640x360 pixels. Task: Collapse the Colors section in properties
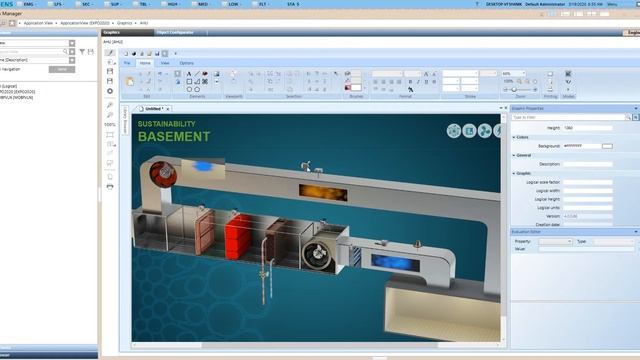[x=514, y=137]
